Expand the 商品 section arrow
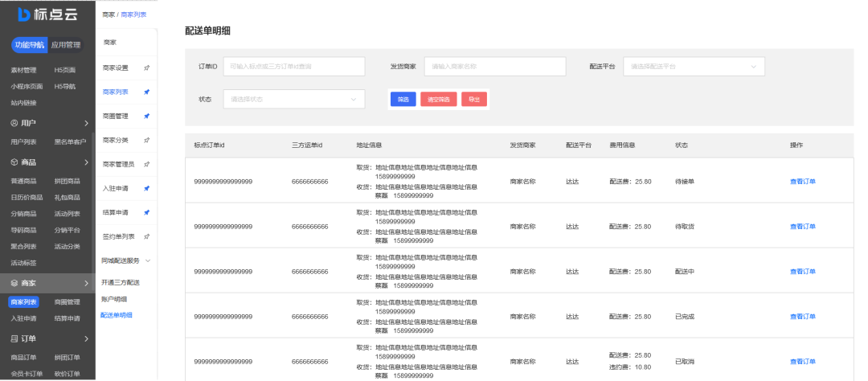The width and height of the screenshot is (868, 381). click(86, 162)
